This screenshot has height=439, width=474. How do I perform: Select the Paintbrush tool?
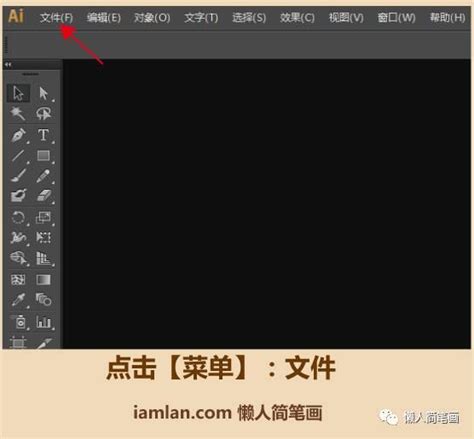click(x=18, y=176)
